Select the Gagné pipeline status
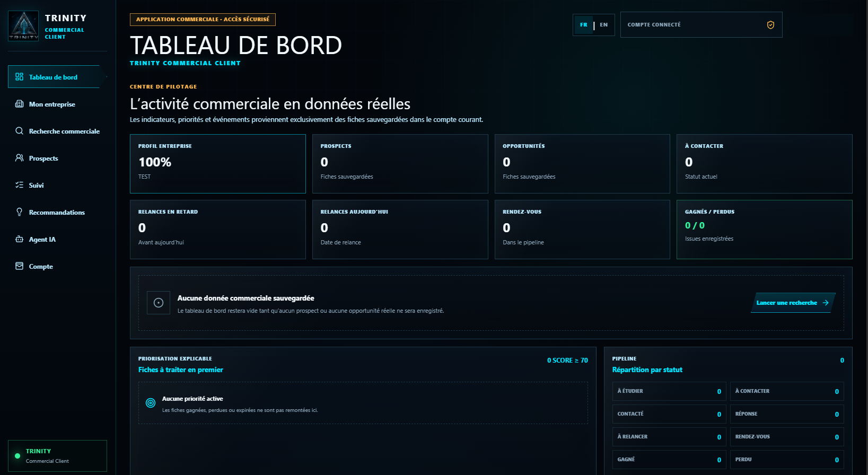 coord(669,460)
